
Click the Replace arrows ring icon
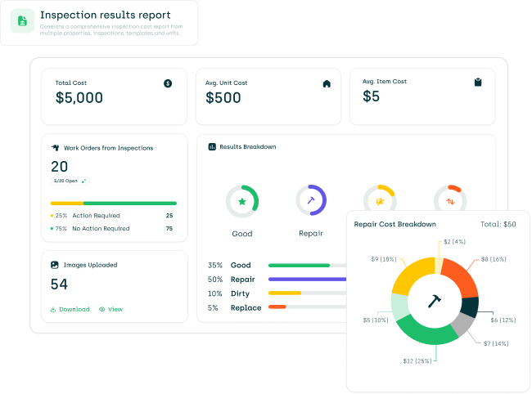(x=449, y=201)
